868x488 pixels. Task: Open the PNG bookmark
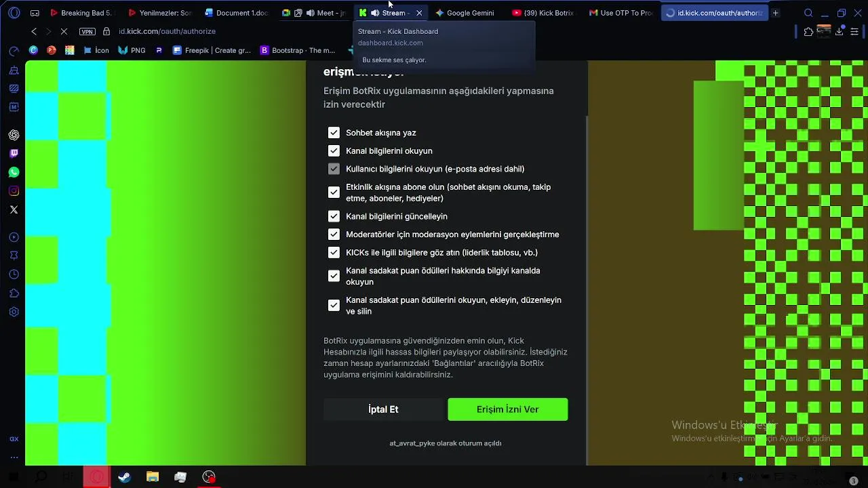[x=132, y=50]
